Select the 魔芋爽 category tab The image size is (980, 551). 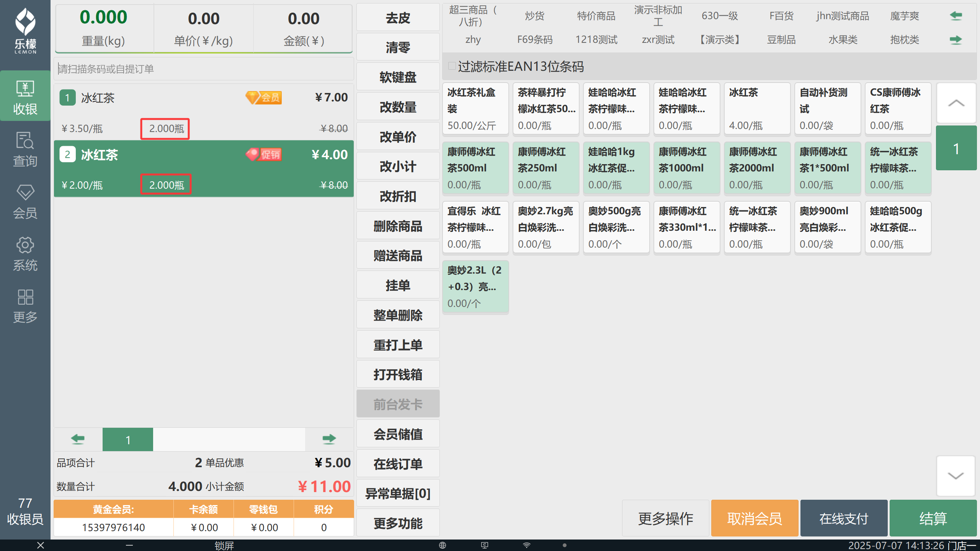[x=905, y=16]
